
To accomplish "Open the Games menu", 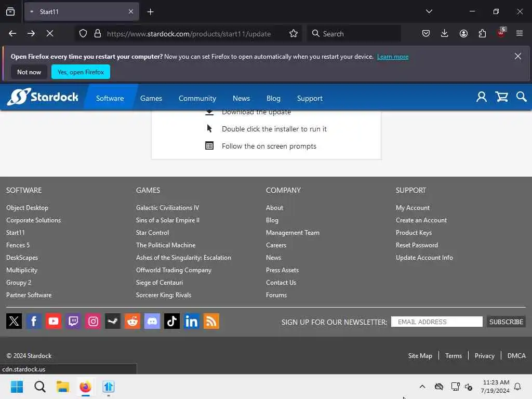I will [x=151, y=98].
